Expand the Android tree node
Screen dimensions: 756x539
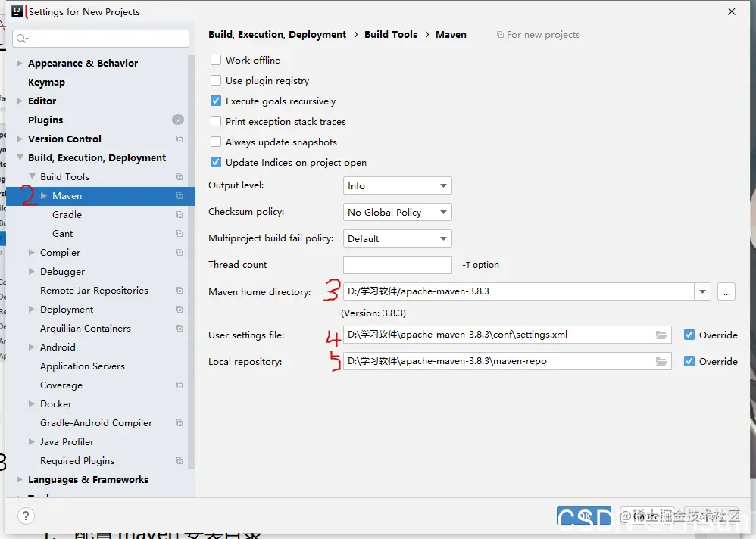31,347
